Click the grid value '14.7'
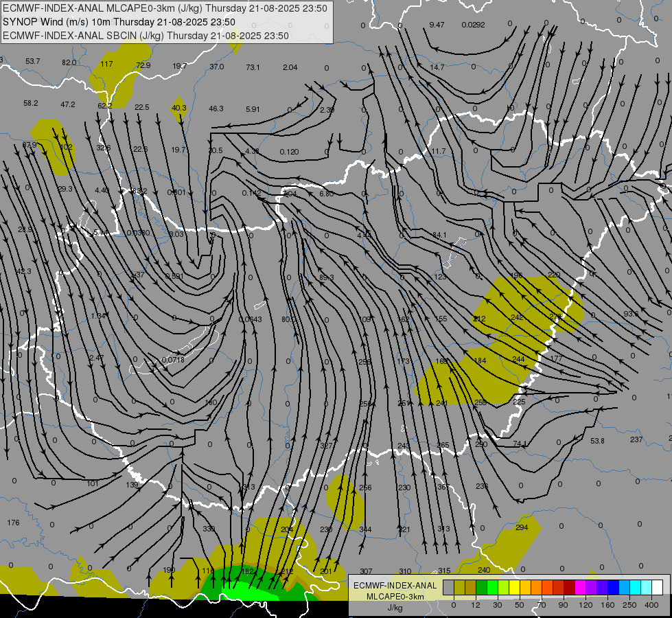 pos(437,67)
